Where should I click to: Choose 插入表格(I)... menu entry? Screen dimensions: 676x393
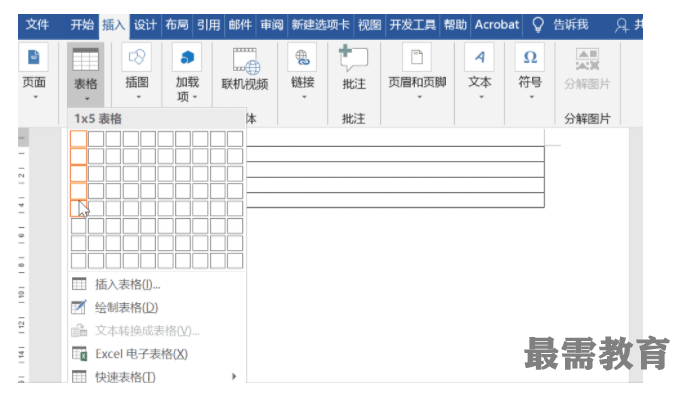(157, 284)
